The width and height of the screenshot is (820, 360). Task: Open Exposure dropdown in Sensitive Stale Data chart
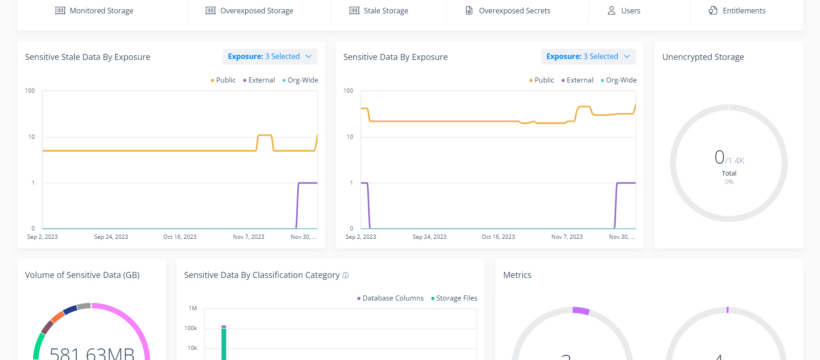pos(270,57)
